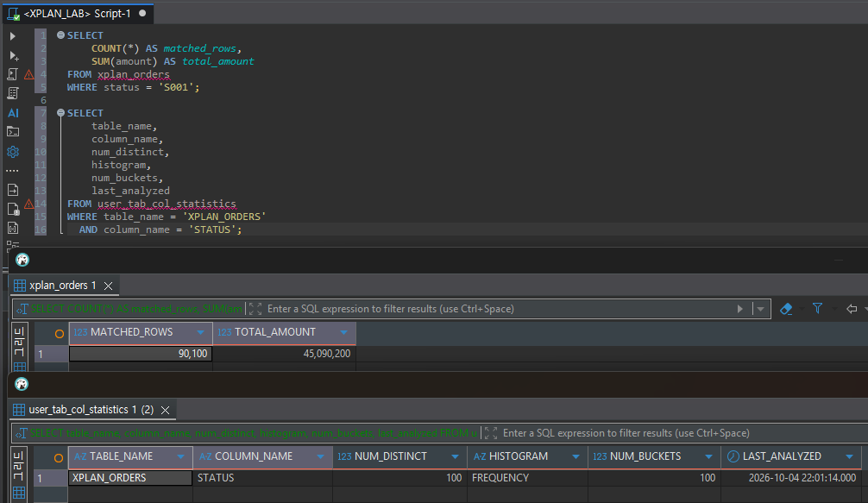Open the TOTAL_AMOUNT column dropdown arrow
This screenshot has width=868, height=503.
pos(343,332)
